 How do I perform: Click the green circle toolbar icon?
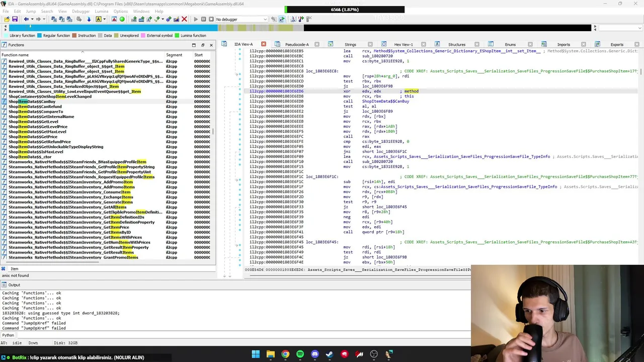[122, 19]
